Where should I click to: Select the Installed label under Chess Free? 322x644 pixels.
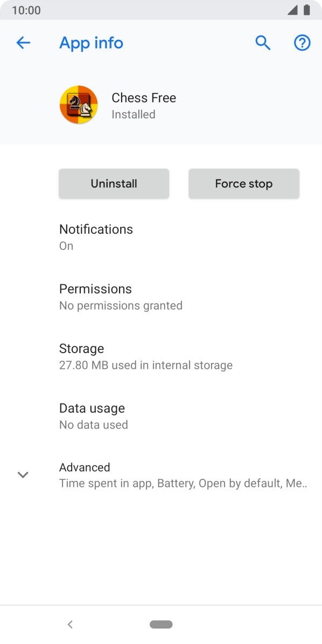coord(133,114)
